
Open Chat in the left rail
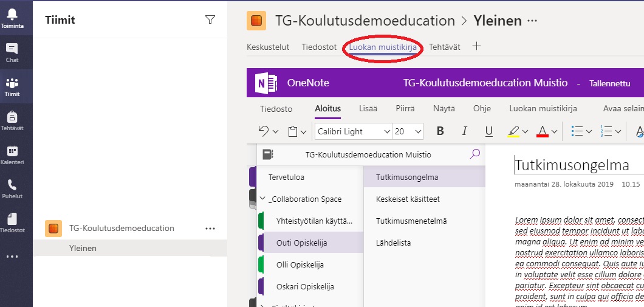coord(12,52)
